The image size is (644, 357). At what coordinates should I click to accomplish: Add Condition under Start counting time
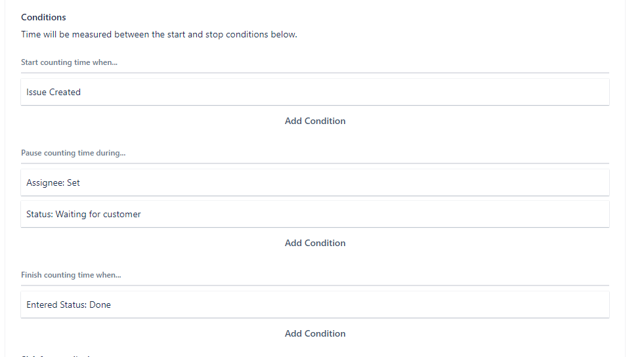point(315,121)
